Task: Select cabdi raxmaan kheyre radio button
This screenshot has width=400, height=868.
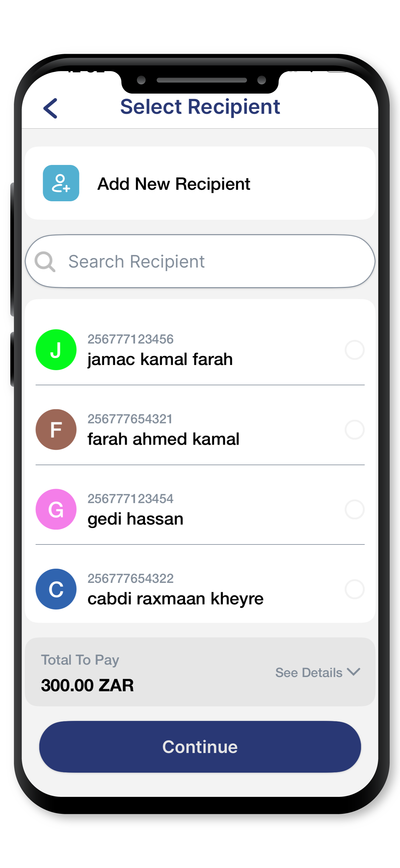Action: [x=355, y=589]
